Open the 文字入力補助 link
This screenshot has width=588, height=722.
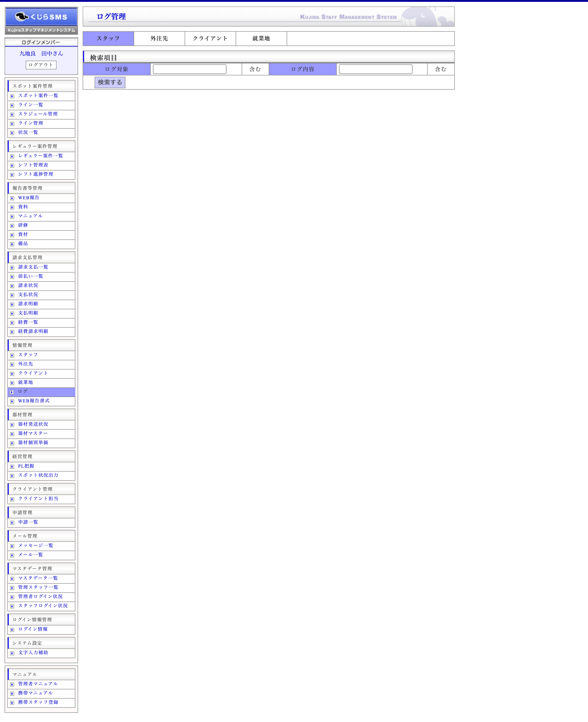click(x=33, y=652)
